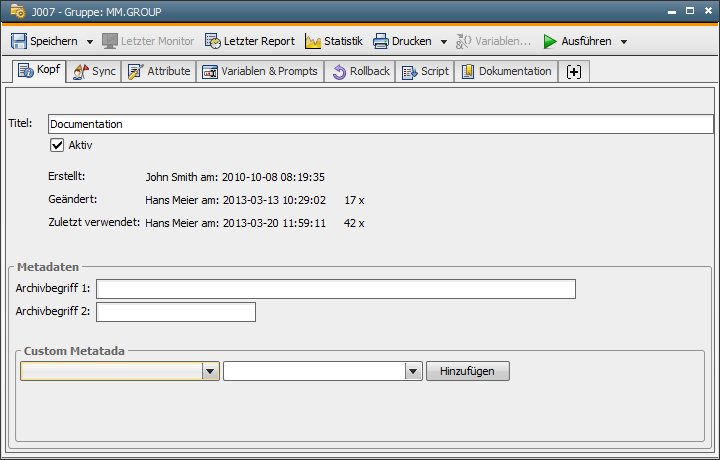Click the plus tab to add

click(574, 72)
